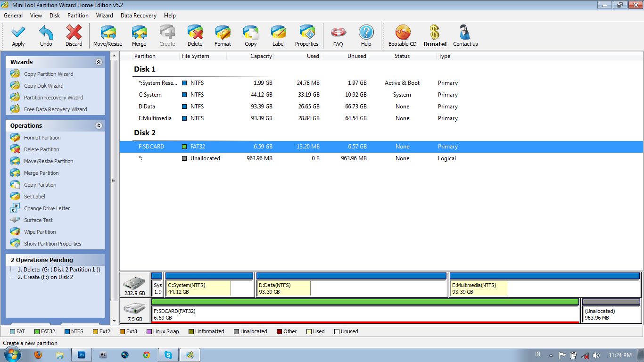Viewport: 644px width, 362px height.
Task: Choose Set Label operation
Action: 34,197
